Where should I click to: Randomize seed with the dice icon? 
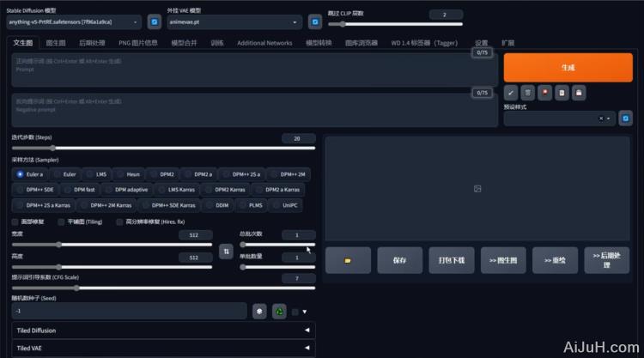[x=260, y=311]
